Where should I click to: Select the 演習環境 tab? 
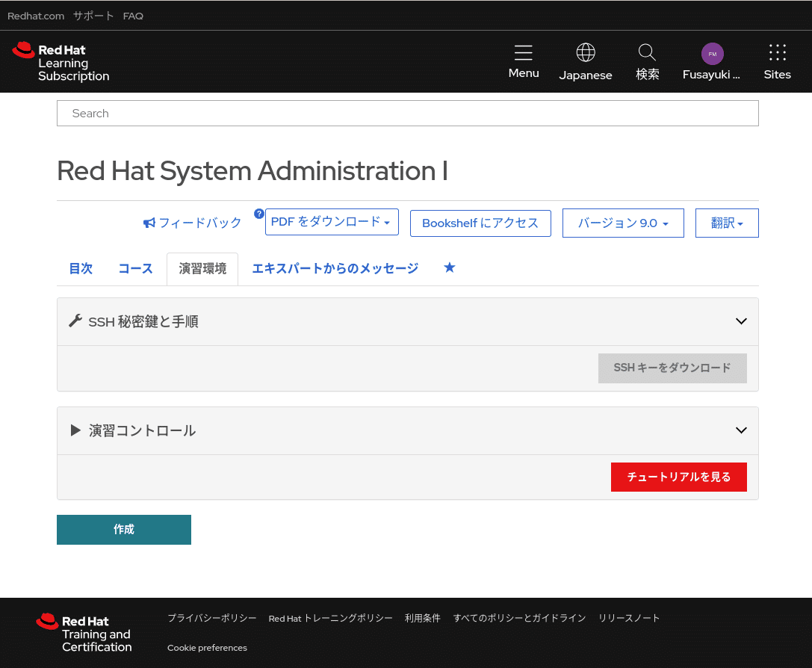[x=202, y=269]
